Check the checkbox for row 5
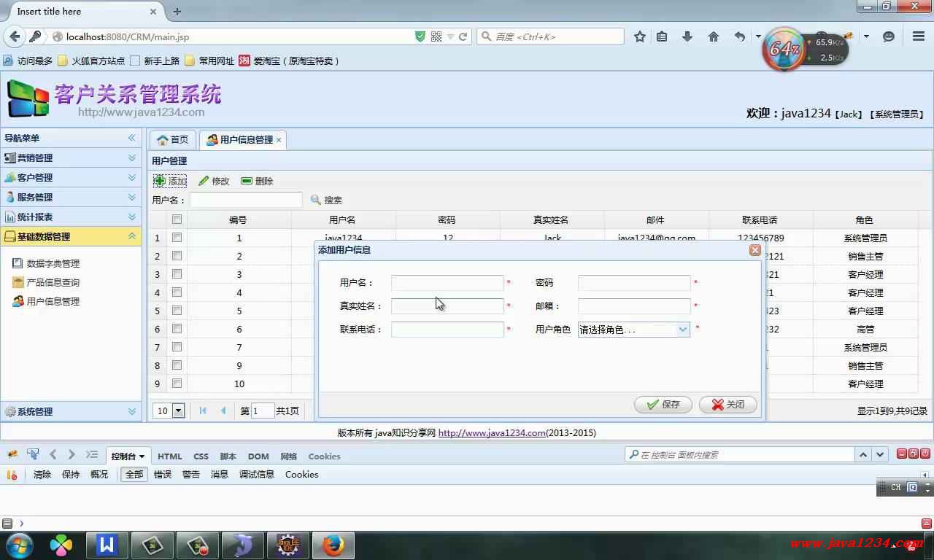 tap(177, 311)
